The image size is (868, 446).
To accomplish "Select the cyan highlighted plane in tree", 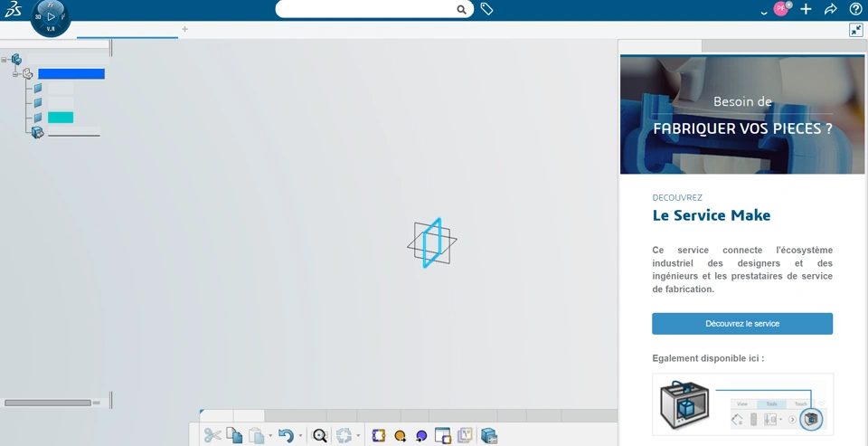I will 61,118.
